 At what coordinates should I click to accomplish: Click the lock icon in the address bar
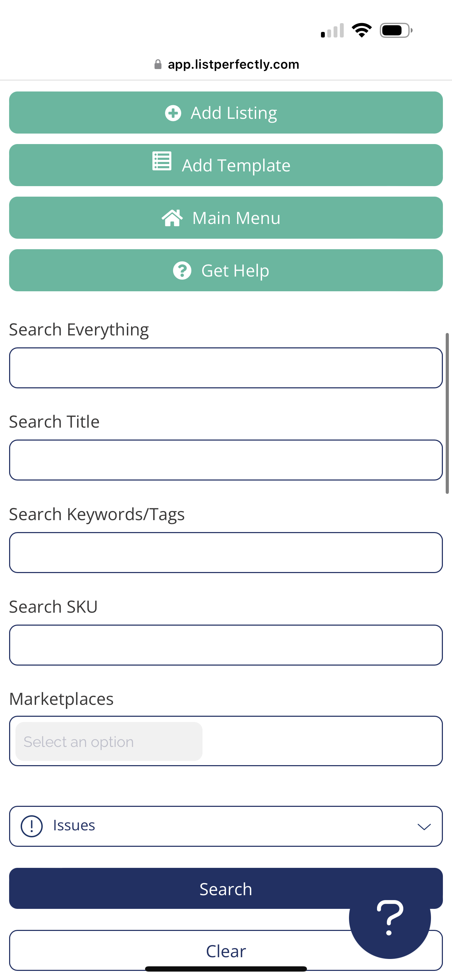point(158,64)
